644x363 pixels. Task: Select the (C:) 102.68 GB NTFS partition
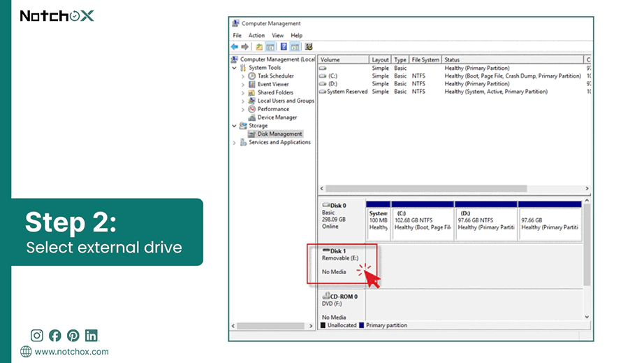click(x=423, y=221)
